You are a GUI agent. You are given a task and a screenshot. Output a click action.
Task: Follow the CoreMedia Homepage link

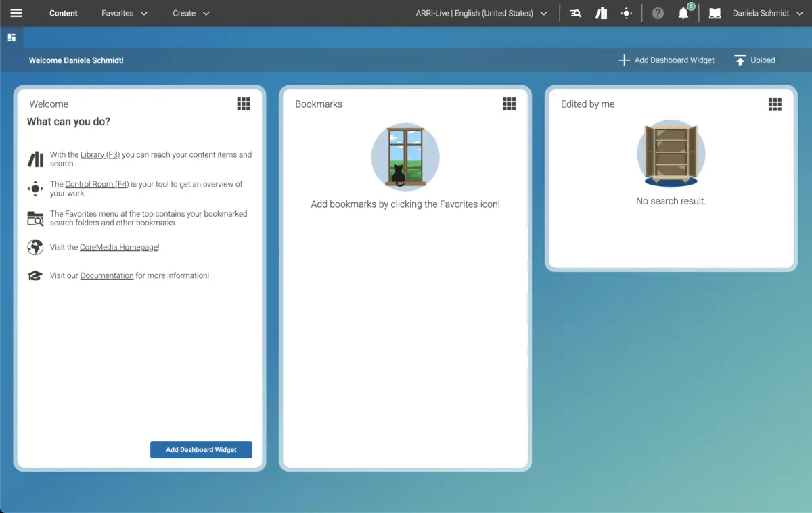(x=118, y=248)
